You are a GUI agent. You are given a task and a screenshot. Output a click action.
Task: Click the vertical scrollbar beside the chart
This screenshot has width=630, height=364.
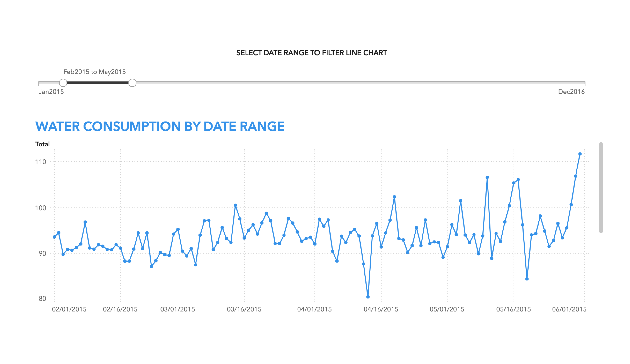tap(601, 187)
